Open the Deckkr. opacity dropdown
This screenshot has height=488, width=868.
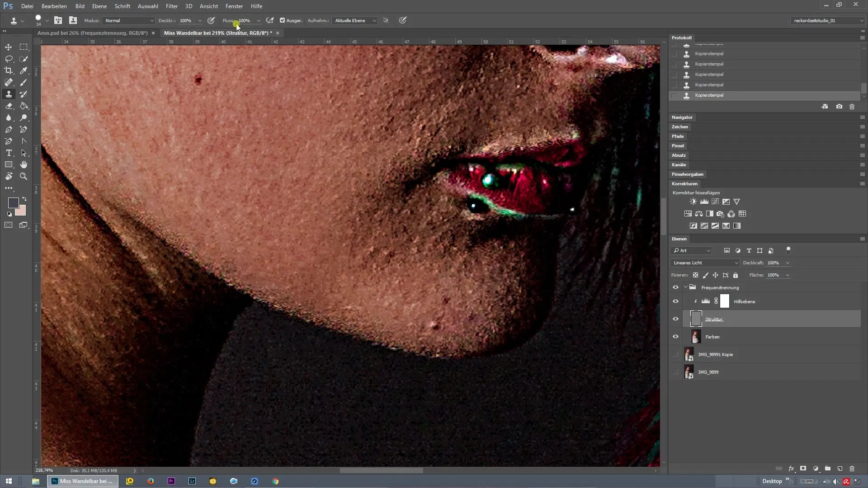coord(200,20)
